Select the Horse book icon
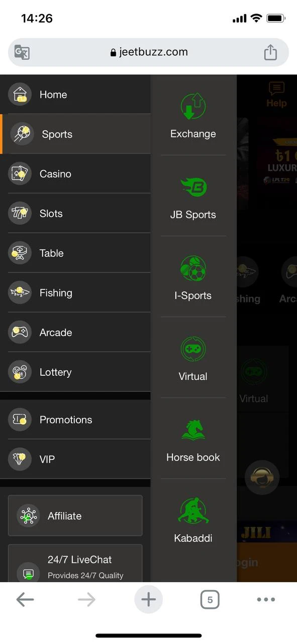Viewport: 297px width, 644px height. click(193, 430)
